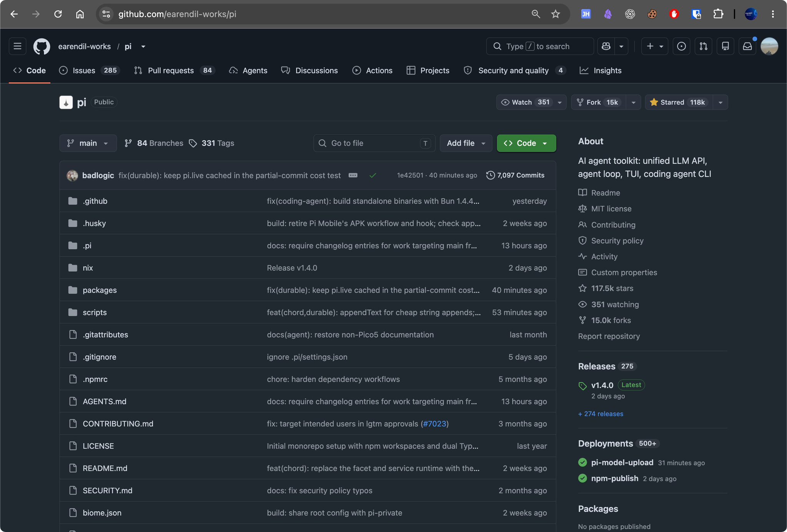View the 7,097 Commits history
787x532 pixels.
click(515, 175)
